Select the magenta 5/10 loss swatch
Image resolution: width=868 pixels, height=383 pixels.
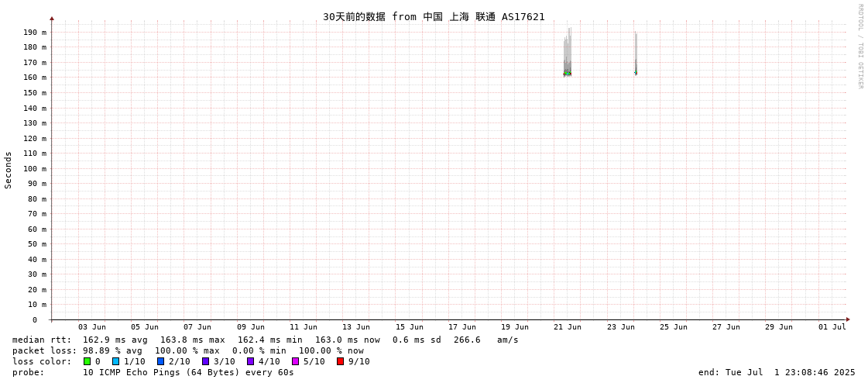click(x=295, y=361)
